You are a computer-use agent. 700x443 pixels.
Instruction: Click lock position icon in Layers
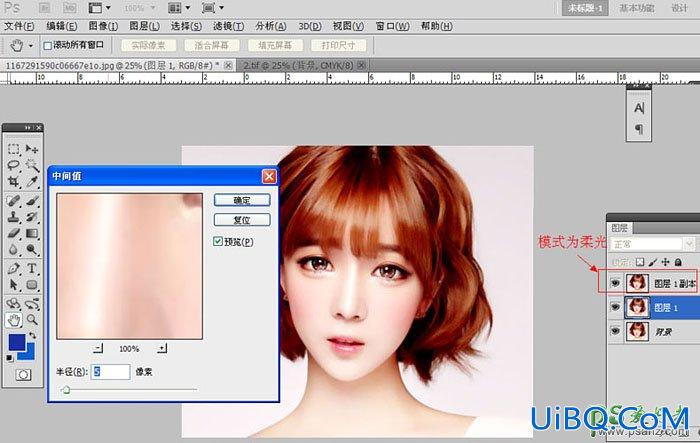tap(665, 262)
